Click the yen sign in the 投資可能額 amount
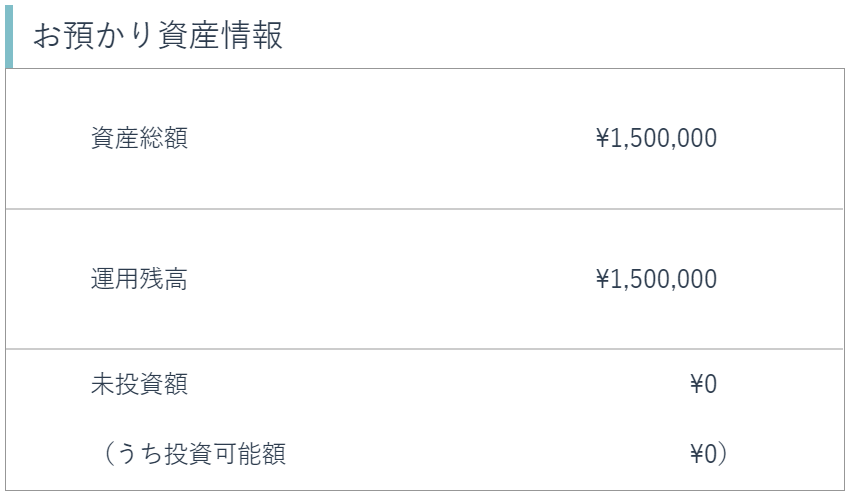 tap(697, 454)
